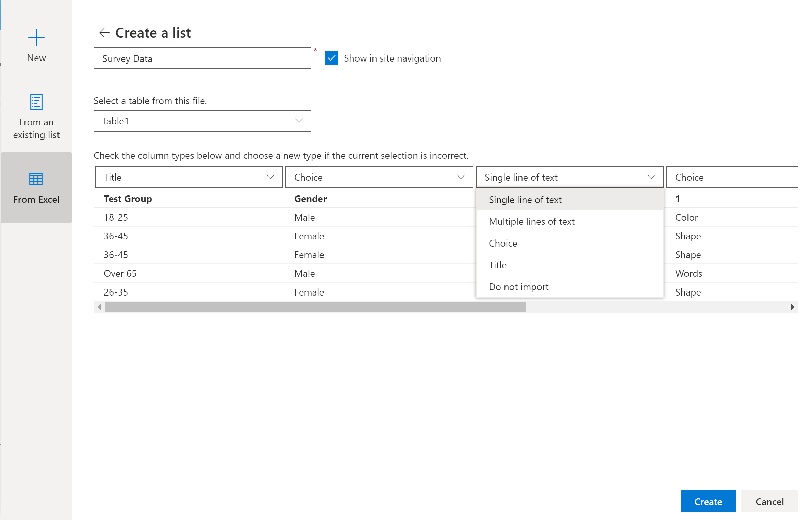Select 'Multiple lines of text' option
Image resolution: width=812 pixels, height=520 pixels.
531,221
